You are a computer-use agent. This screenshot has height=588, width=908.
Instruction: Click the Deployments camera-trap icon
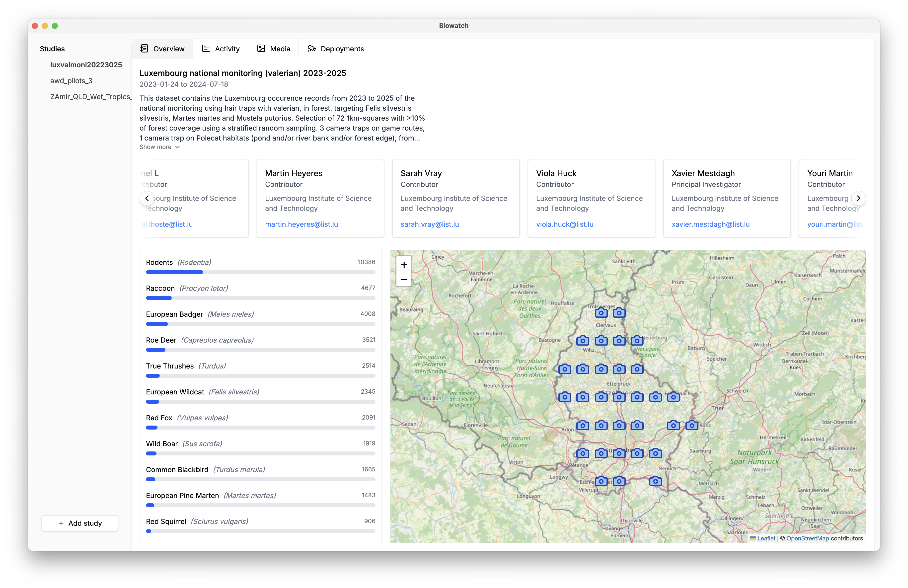point(312,48)
